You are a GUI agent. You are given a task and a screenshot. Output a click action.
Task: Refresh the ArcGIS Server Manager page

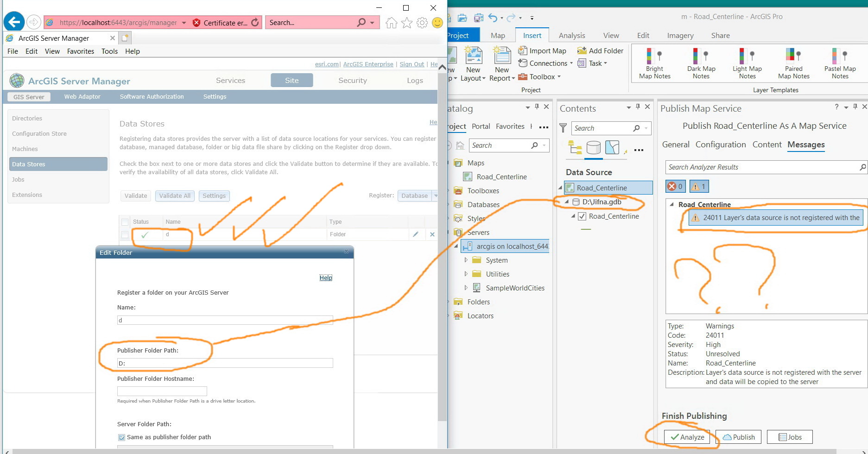pyautogui.click(x=255, y=22)
